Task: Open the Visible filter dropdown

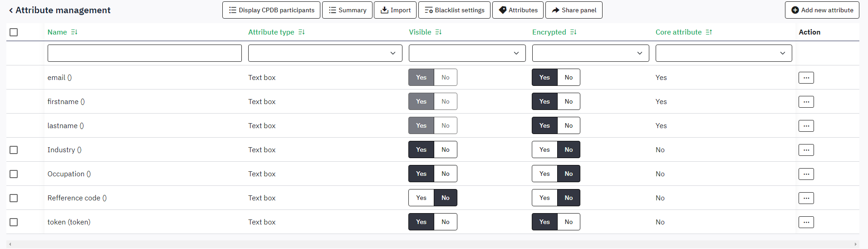Action: pyautogui.click(x=467, y=53)
